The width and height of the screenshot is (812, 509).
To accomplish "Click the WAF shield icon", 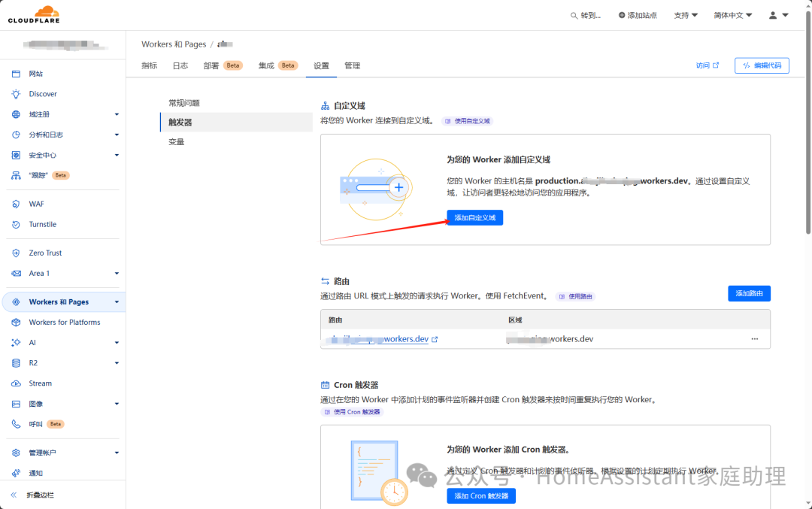I will coord(16,204).
